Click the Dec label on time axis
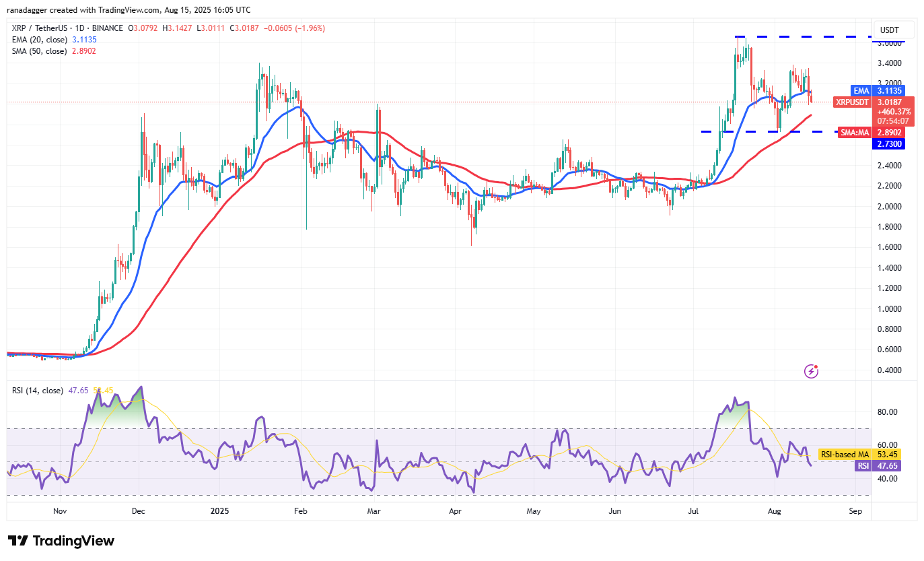 138,511
